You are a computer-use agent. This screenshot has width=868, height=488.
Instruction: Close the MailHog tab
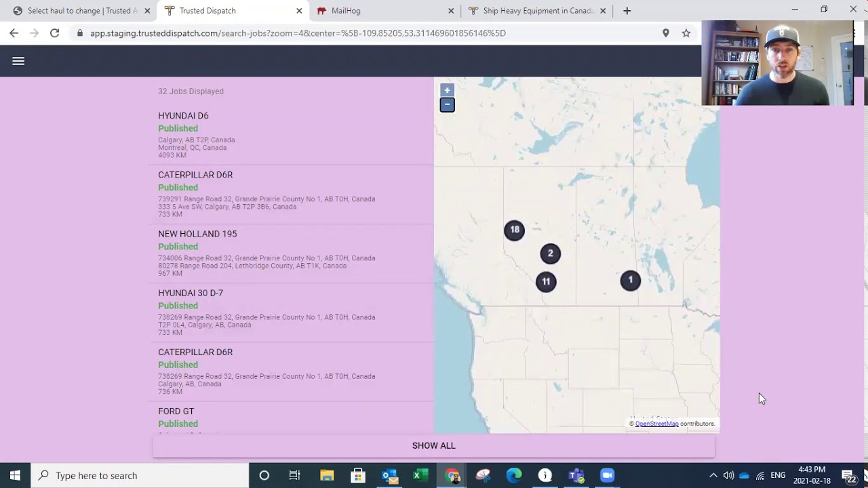(x=452, y=11)
